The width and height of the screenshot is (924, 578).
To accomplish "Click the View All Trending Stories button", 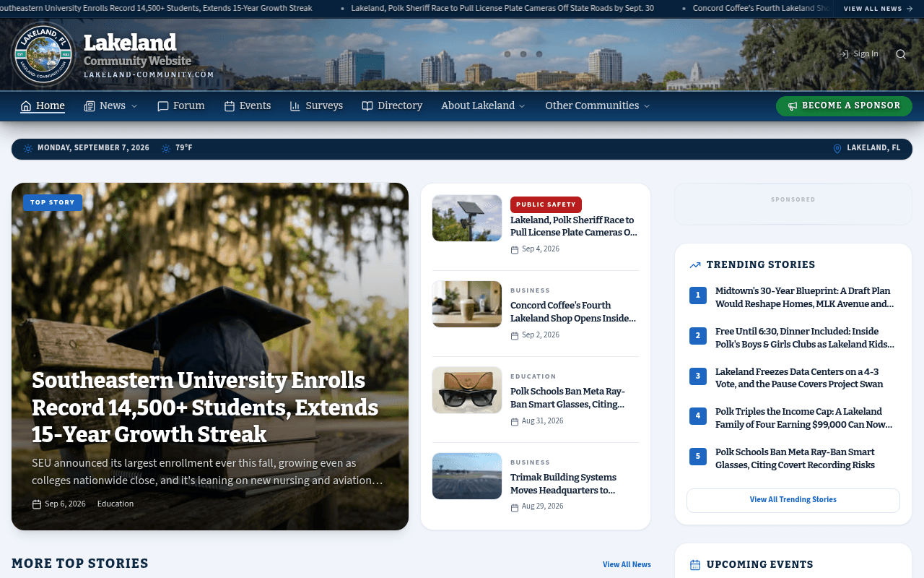I will click(793, 500).
